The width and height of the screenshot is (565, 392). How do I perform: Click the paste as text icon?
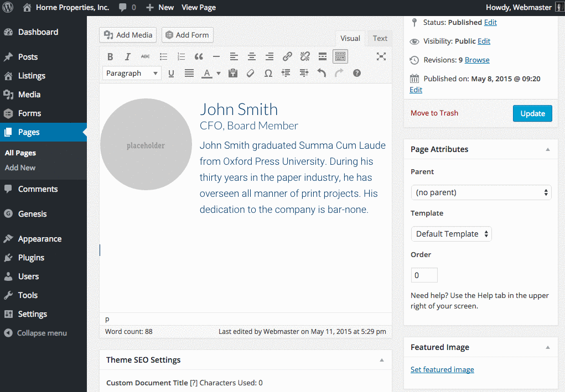tap(233, 74)
